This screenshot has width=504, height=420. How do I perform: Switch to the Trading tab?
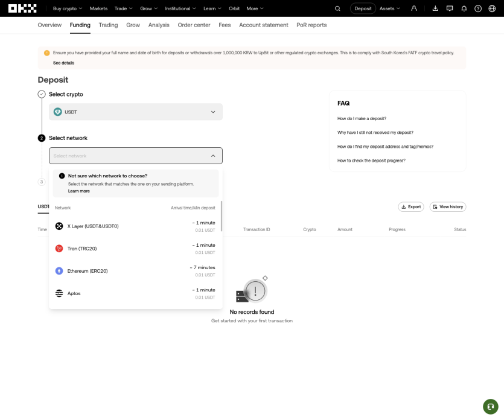point(108,25)
